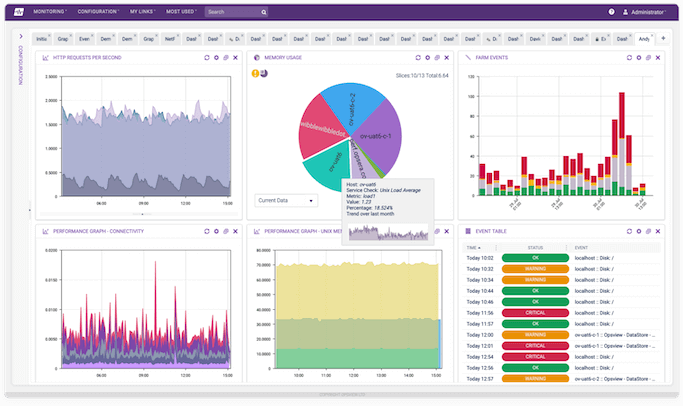Switch to the Netf dashboard tab
This screenshot has height=406, width=683.
coord(170,38)
